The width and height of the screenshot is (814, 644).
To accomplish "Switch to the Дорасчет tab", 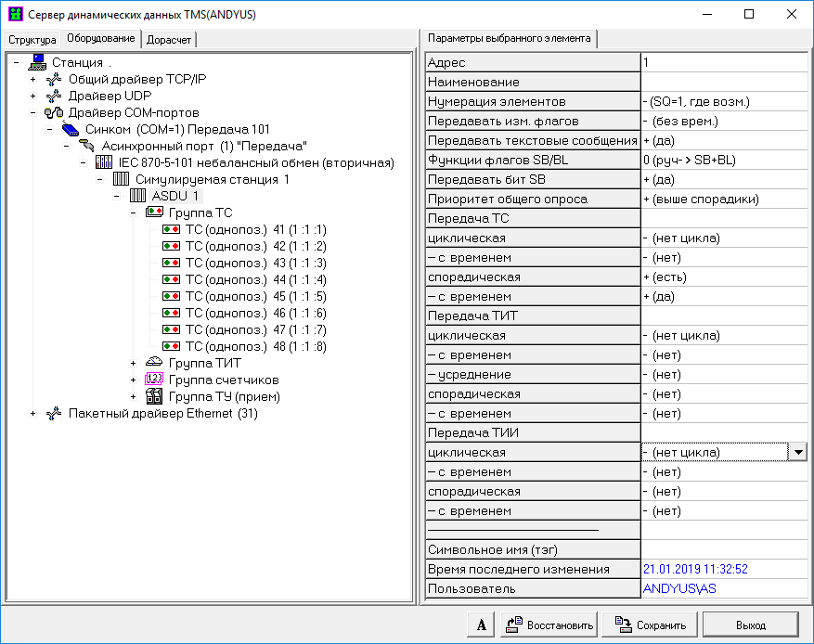I will coord(170,40).
